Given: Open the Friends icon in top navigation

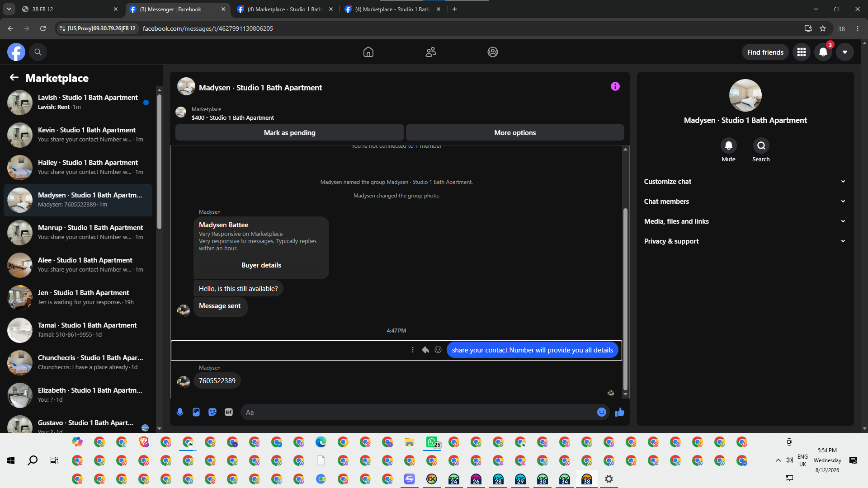Looking at the screenshot, I should pos(431,52).
